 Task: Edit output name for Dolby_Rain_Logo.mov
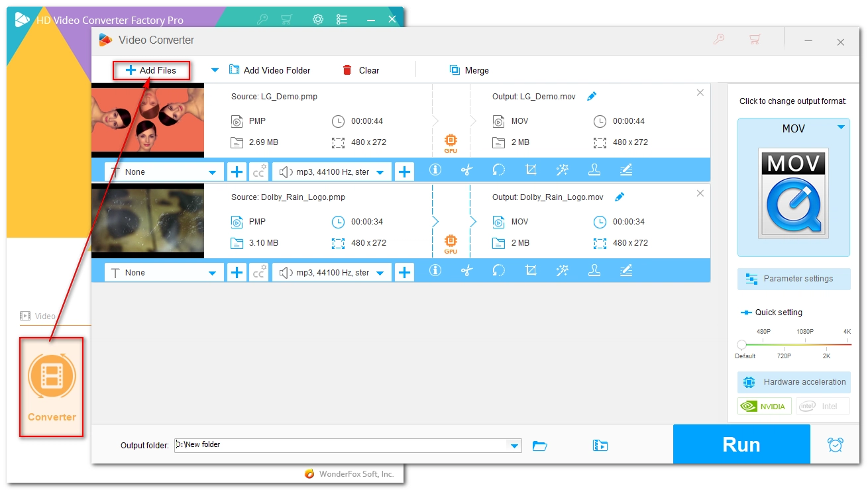(x=620, y=197)
